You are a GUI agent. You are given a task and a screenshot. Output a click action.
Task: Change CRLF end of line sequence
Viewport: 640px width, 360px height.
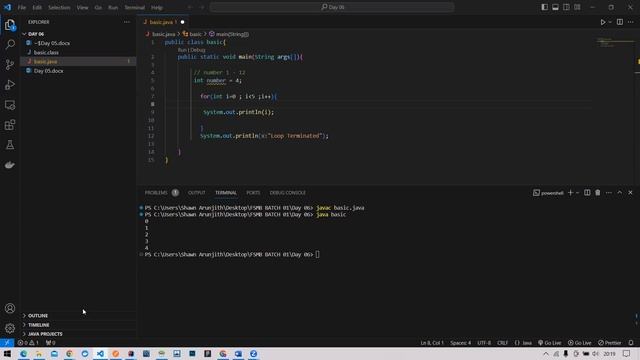(x=502, y=343)
